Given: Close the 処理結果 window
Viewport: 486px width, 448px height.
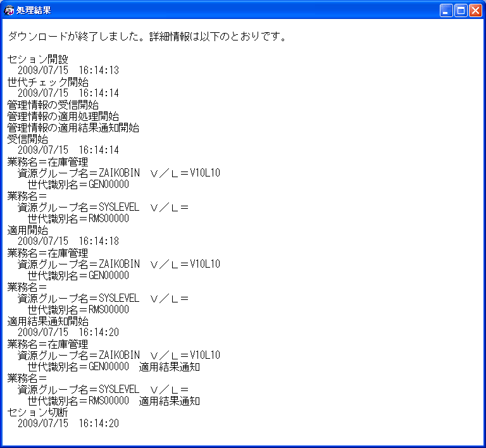Looking at the screenshot, I should click(x=475, y=11).
